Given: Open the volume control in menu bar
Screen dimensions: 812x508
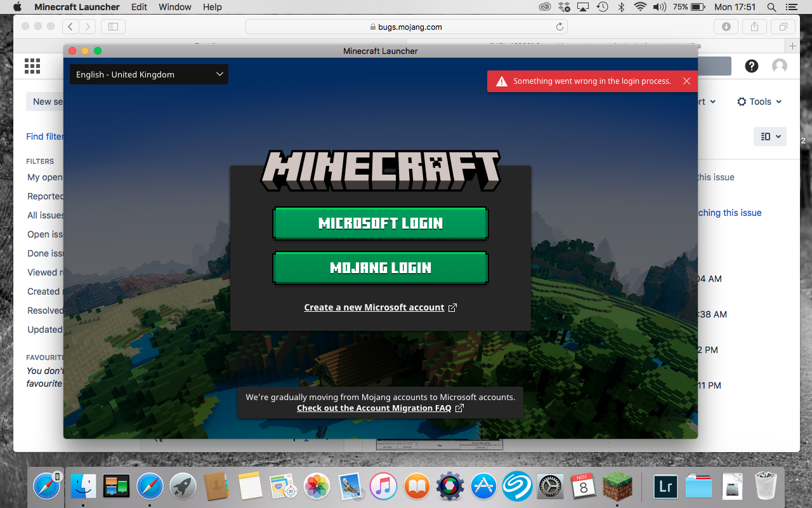Looking at the screenshot, I should (x=660, y=7).
